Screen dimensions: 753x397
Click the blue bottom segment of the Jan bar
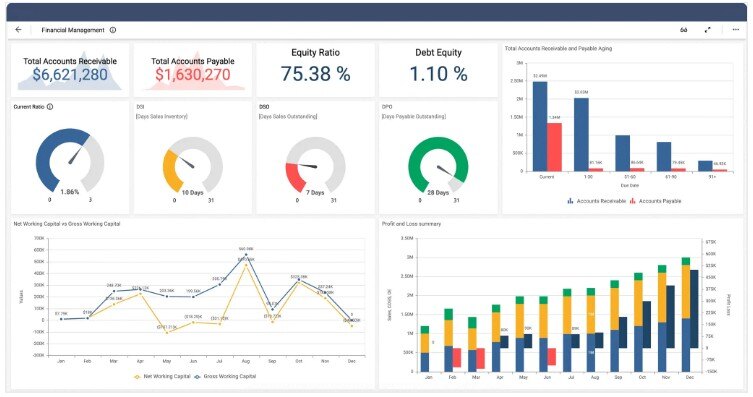click(x=425, y=362)
